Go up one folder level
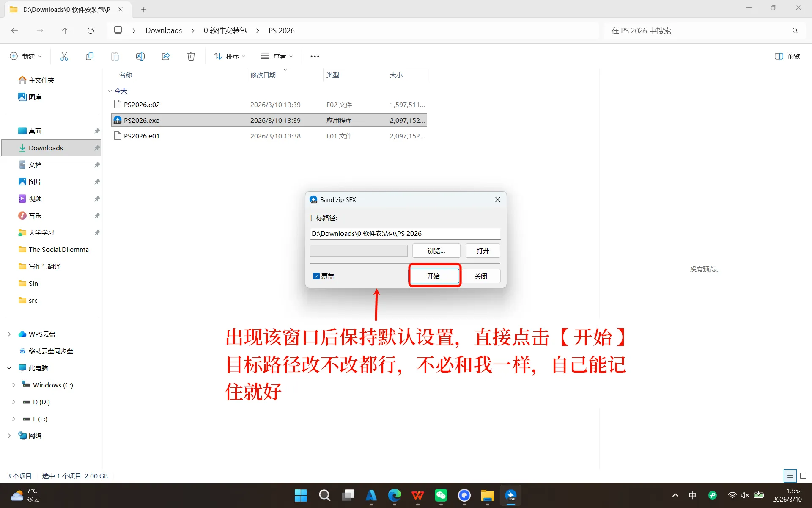 (x=65, y=30)
